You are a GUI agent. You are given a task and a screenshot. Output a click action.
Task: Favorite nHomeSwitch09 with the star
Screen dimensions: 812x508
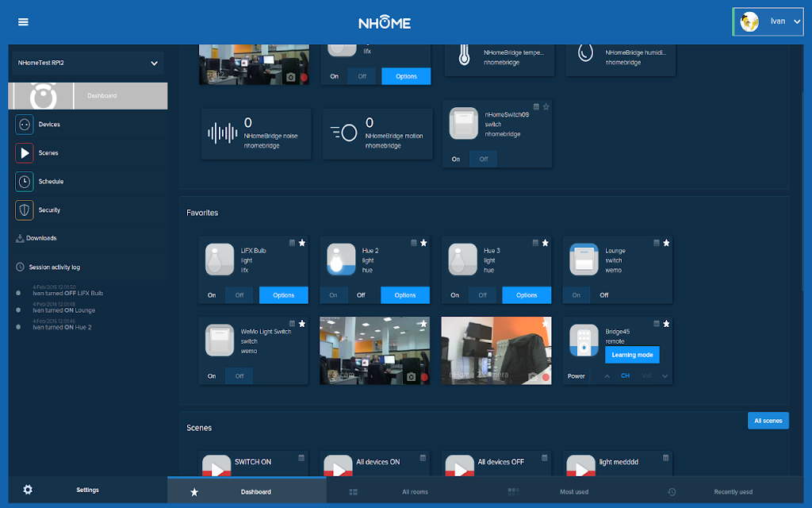tap(546, 107)
